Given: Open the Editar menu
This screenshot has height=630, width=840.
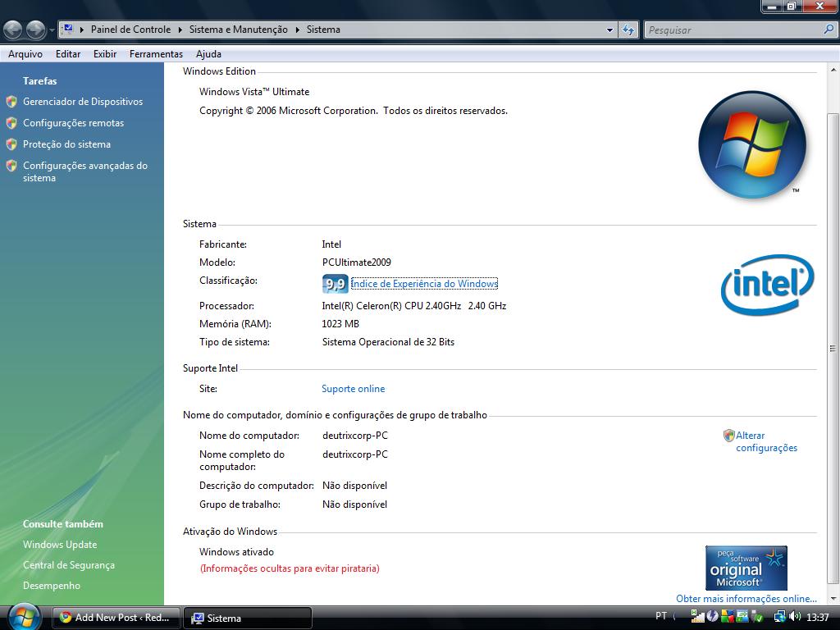Looking at the screenshot, I should click(x=68, y=54).
